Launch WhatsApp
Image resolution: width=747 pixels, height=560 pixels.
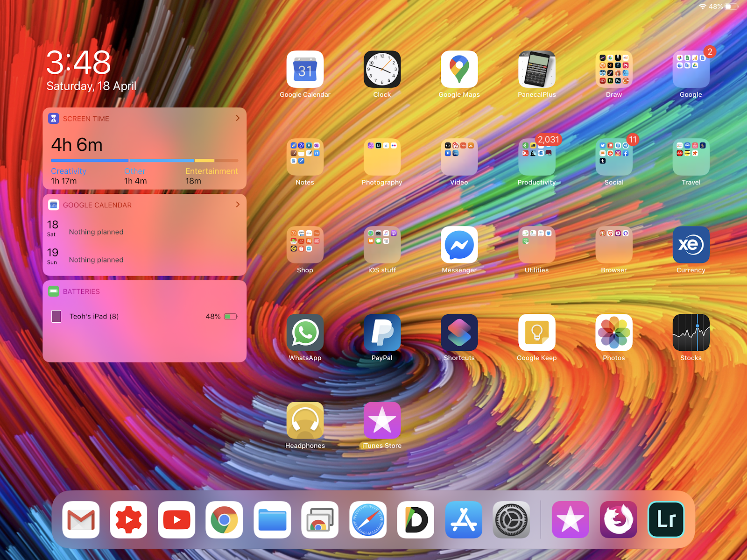coord(305,333)
